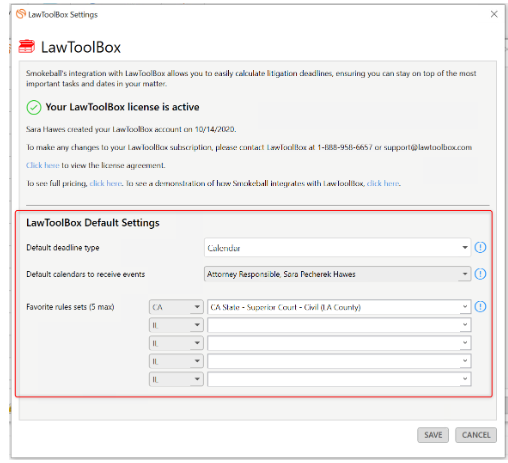Click the Smokeball icon in the title bar

21,14
